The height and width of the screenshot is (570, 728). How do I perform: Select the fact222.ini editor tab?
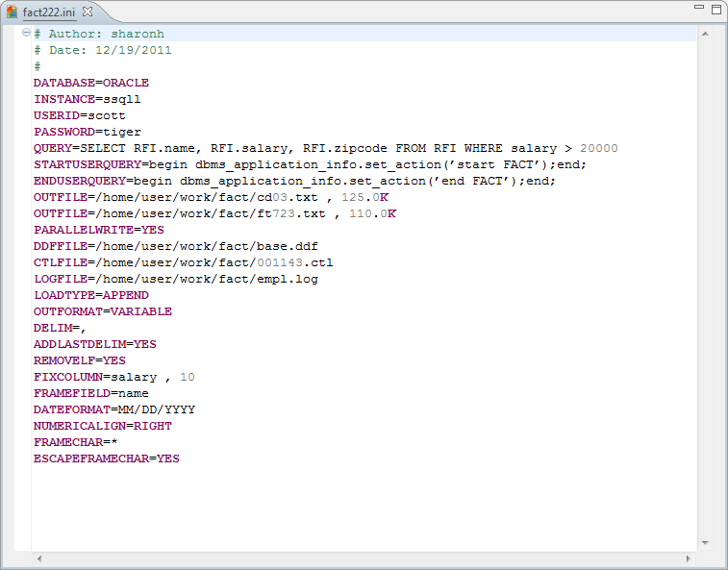[49, 12]
